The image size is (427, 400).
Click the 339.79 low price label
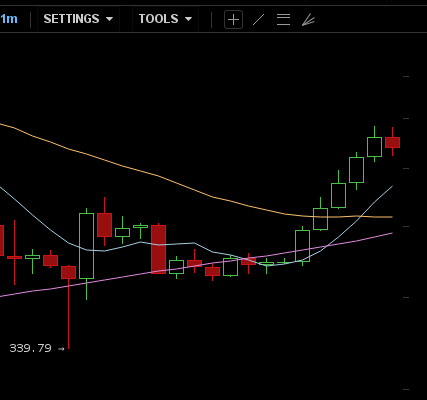coord(30,348)
